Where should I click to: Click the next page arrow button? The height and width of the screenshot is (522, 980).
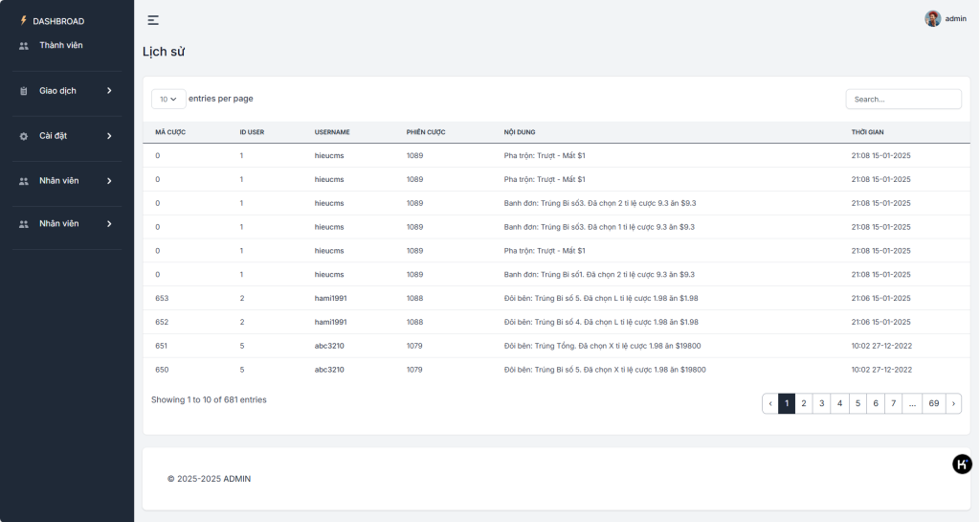point(953,404)
